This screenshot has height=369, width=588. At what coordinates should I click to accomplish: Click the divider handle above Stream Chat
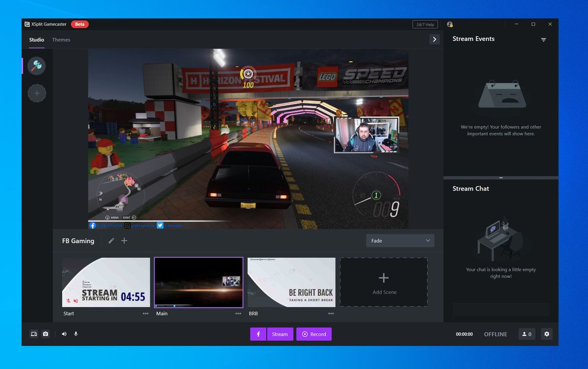(501, 177)
